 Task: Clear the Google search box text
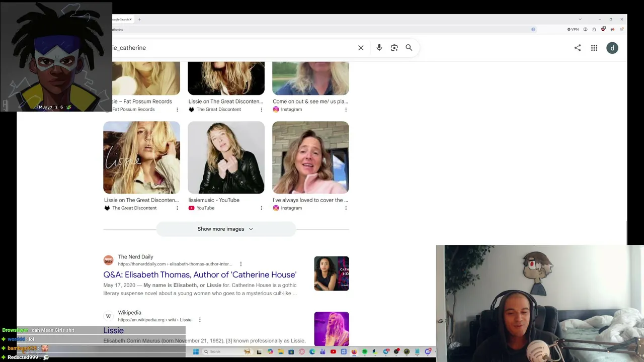(361, 48)
